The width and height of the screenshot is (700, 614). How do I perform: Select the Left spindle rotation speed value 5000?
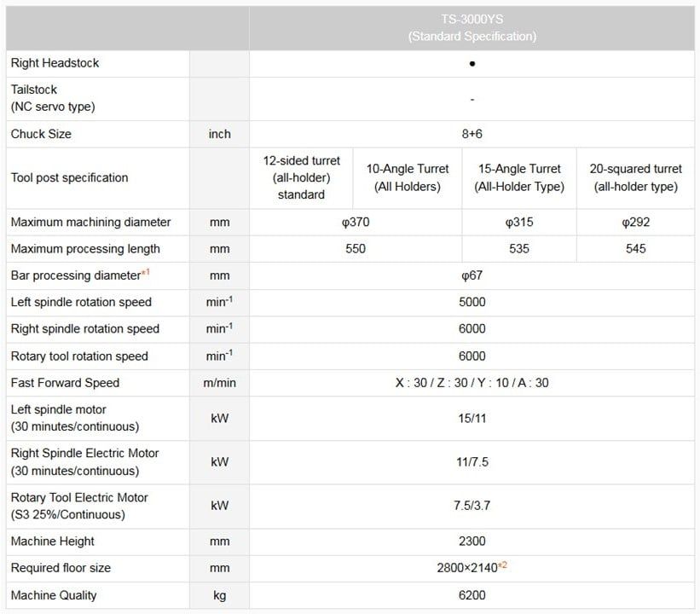point(471,302)
